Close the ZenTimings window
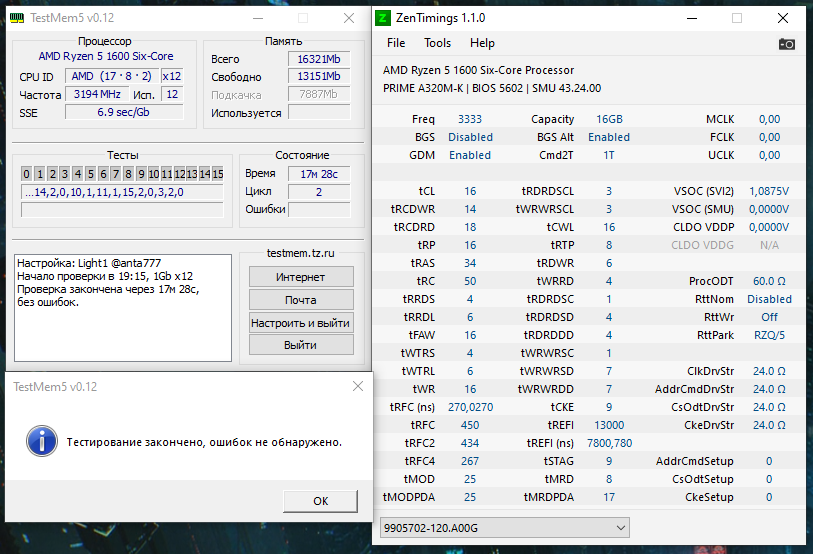813x554 pixels. tap(783, 18)
